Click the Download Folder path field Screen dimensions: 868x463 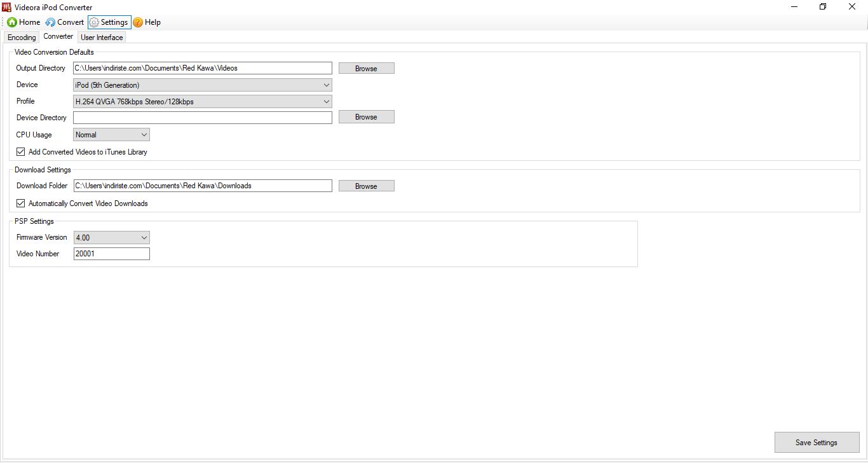pos(203,186)
